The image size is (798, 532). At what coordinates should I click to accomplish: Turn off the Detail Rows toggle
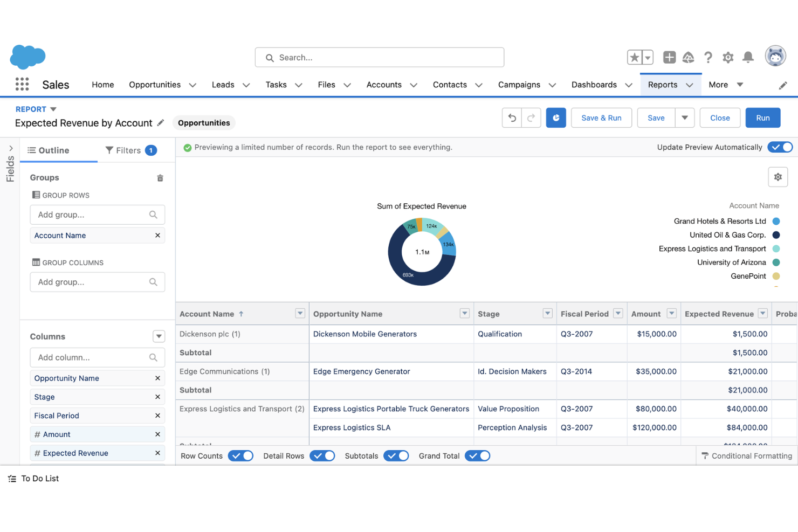[x=322, y=455]
